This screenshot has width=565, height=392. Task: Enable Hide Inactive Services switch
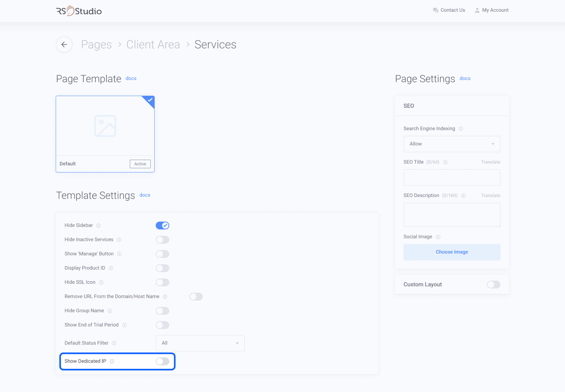click(162, 240)
